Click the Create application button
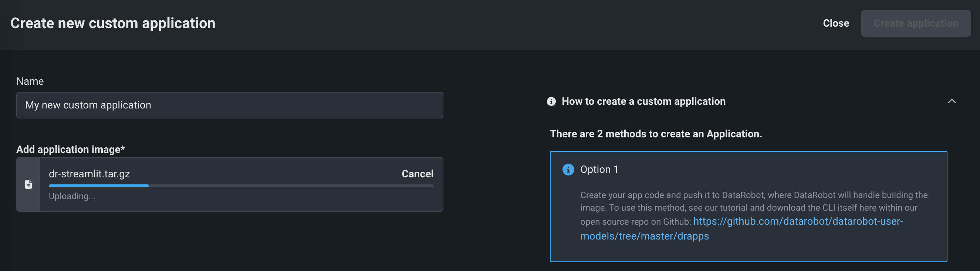 point(915,23)
